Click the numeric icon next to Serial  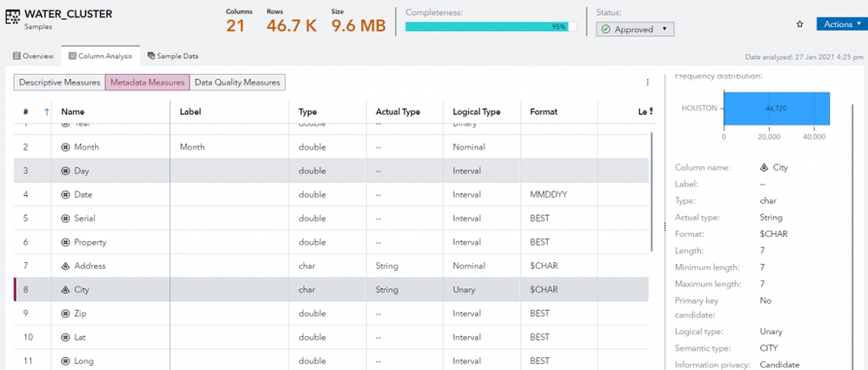point(66,219)
